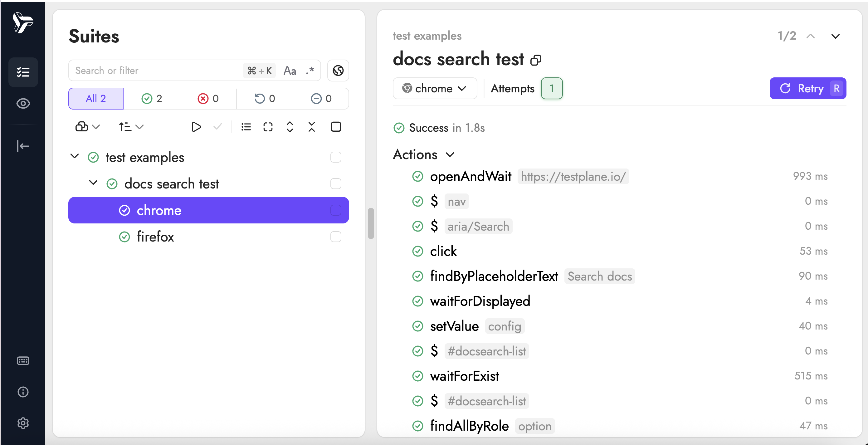This screenshot has width=868, height=445.
Task: Open the Suites panel from the sidebar
Action: tap(23, 72)
